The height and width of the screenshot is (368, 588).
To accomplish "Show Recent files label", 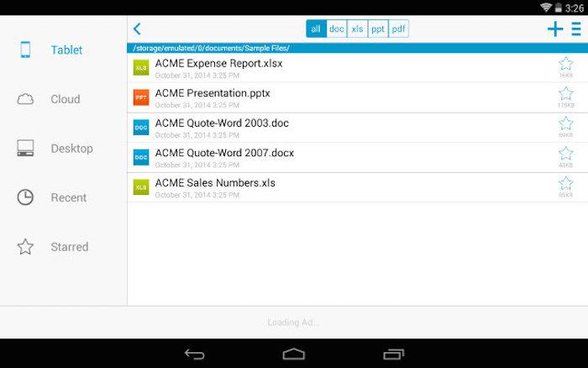I will [69, 197].
